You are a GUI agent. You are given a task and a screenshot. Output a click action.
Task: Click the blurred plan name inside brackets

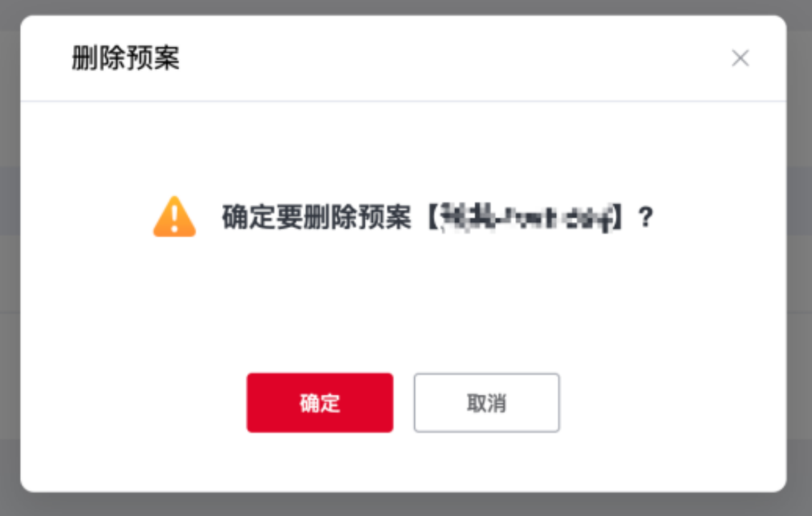click(x=527, y=218)
